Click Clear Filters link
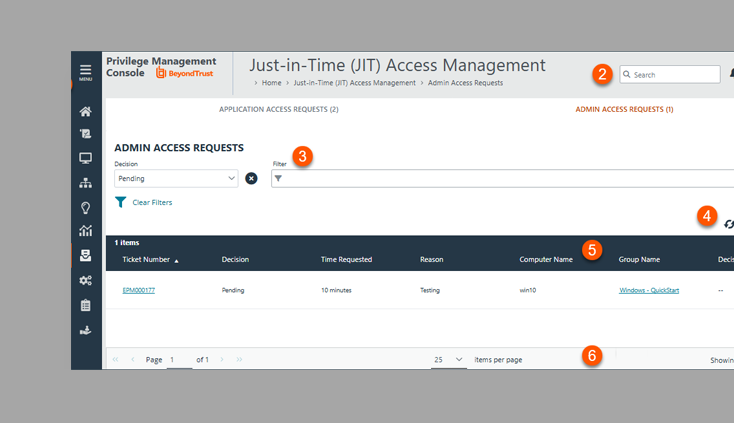 [x=152, y=203]
